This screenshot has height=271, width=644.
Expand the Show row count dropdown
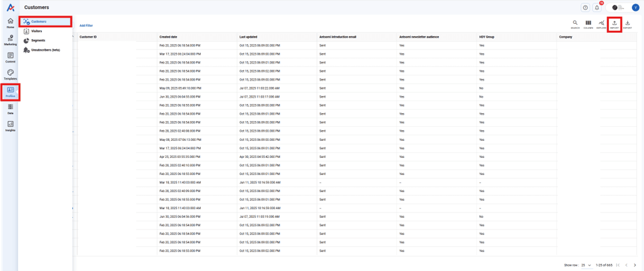(586, 265)
